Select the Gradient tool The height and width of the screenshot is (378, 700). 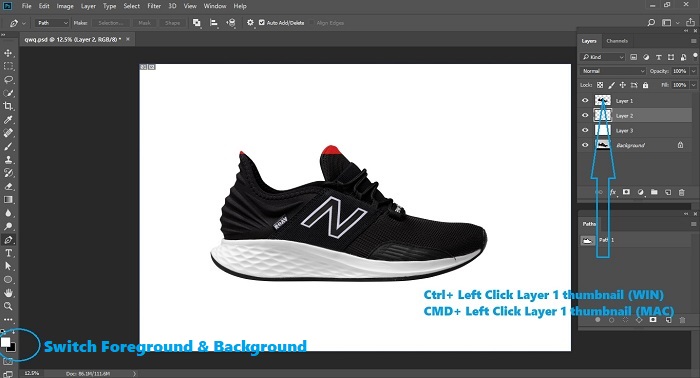pos(8,199)
